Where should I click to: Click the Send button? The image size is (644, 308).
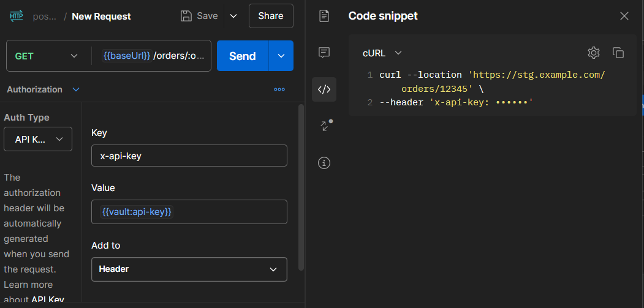point(242,56)
